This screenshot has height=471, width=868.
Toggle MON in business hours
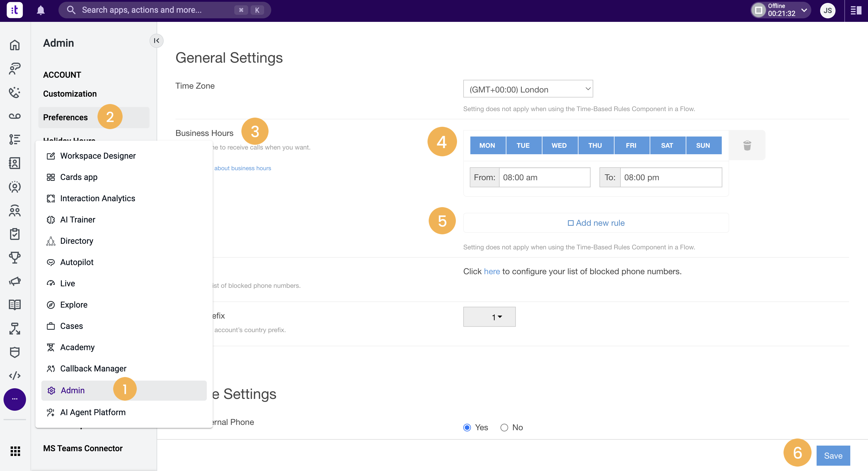(487, 145)
